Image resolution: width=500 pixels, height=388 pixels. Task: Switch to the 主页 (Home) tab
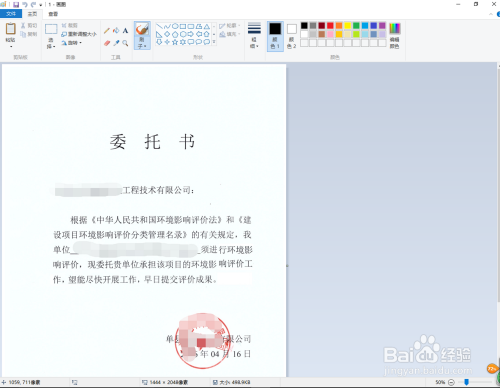pos(32,14)
